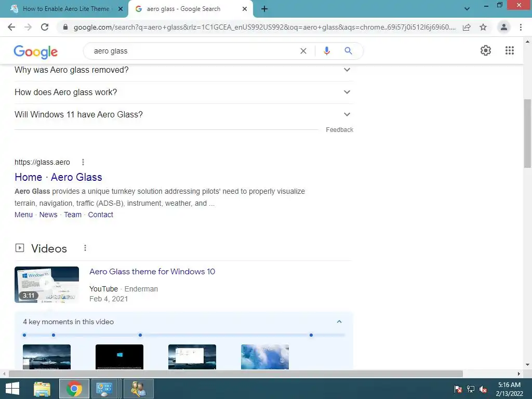Image resolution: width=532 pixels, height=399 pixels.
Task: Open the black Windows logo key moment
Action: click(119, 357)
